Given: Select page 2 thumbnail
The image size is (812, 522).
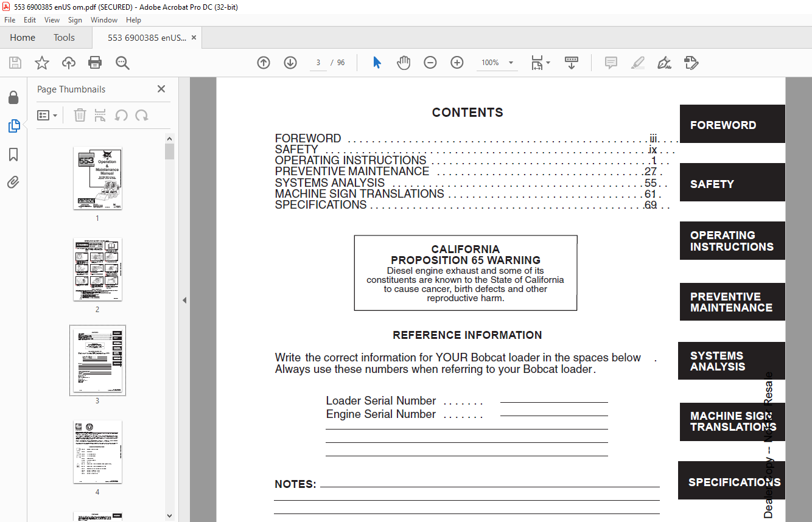Looking at the screenshot, I should pyautogui.click(x=97, y=269).
